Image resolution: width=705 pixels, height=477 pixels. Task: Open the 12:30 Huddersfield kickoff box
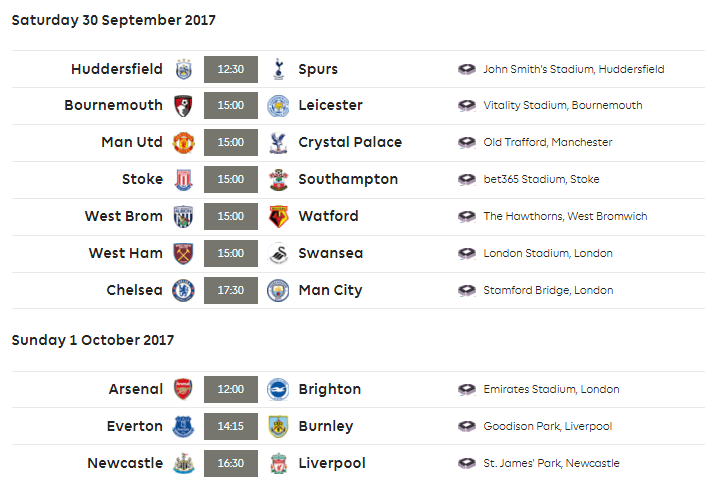click(231, 69)
